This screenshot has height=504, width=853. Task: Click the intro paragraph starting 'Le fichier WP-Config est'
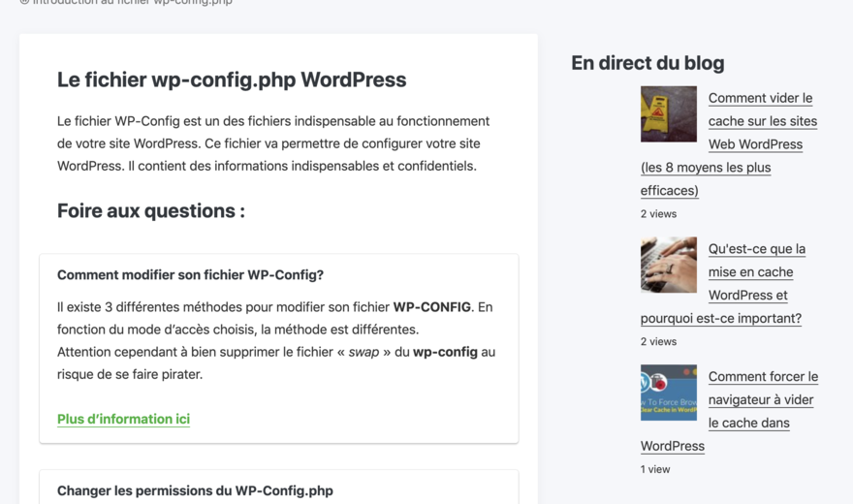(x=273, y=143)
